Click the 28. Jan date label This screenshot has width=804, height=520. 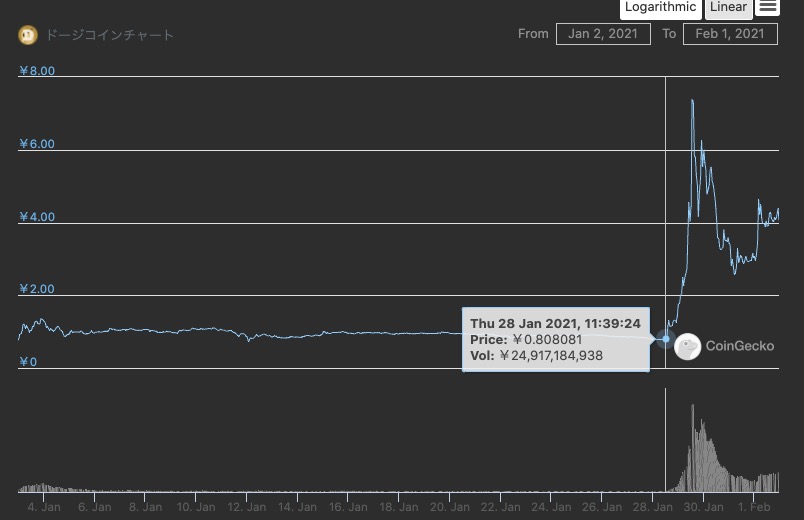coord(653,507)
